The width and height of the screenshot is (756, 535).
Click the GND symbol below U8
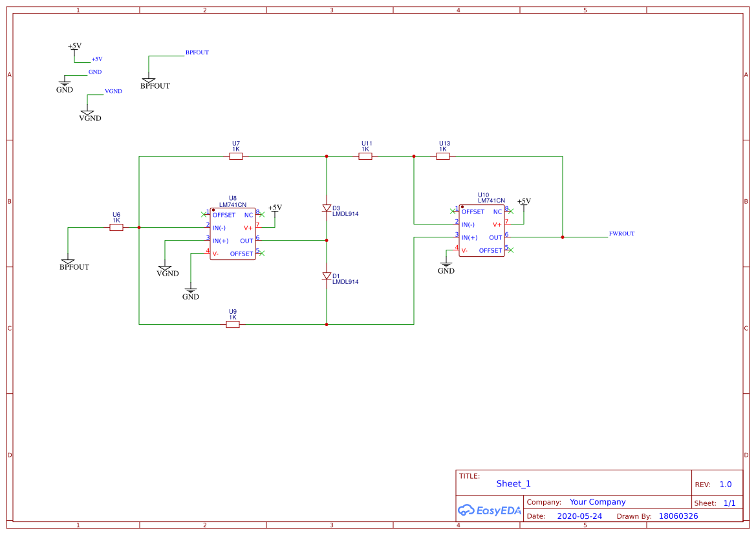click(190, 291)
